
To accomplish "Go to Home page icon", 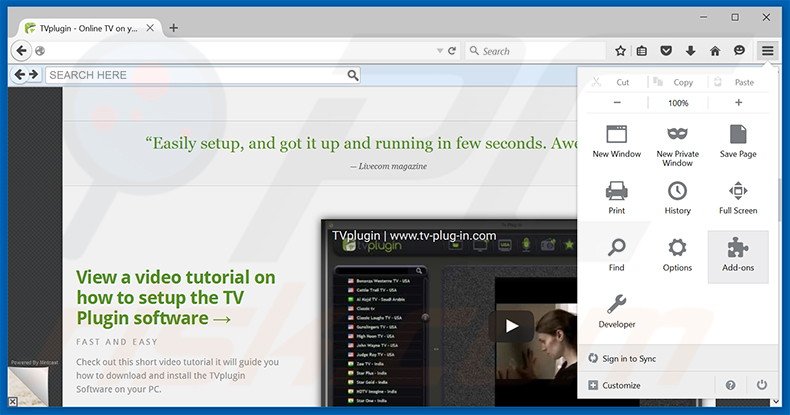I will click(715, 51).
